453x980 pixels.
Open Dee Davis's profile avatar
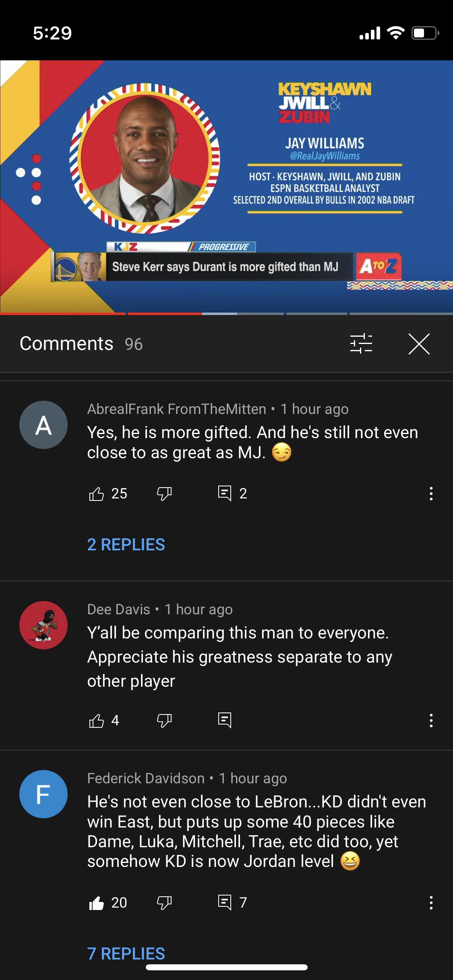(x=43, y=625)
